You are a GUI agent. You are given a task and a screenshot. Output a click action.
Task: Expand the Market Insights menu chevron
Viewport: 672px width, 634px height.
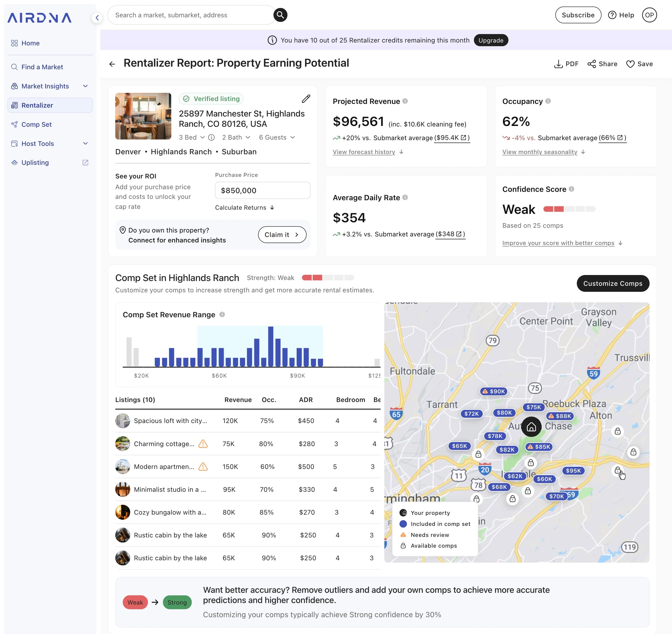(x=86, y=86)
